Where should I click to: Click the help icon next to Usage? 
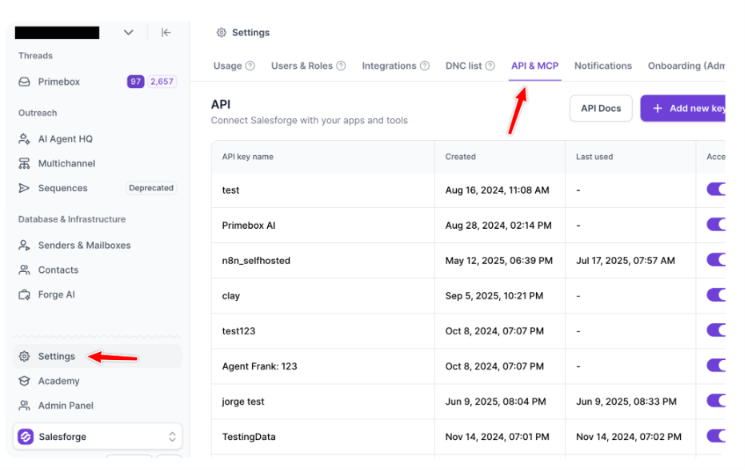(x=250, y=66)
